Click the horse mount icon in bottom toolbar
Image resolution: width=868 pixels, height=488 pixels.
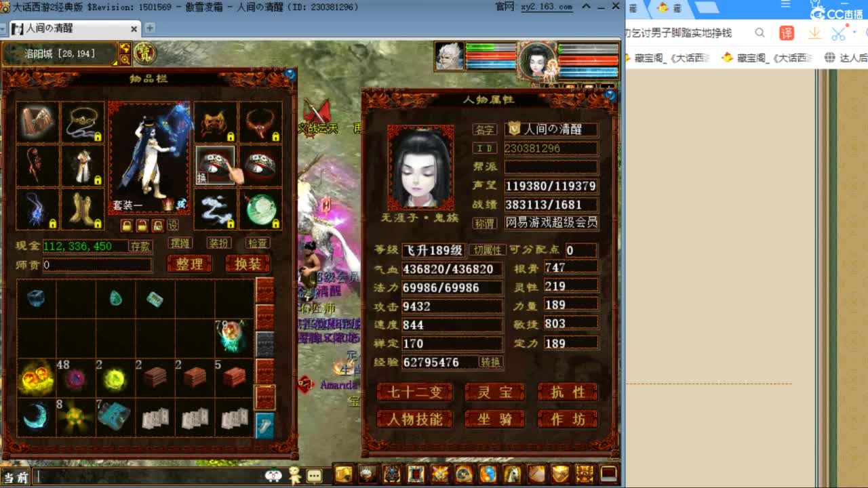pos(512,474)
